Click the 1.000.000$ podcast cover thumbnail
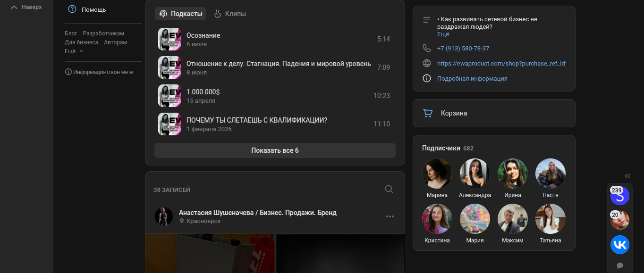The width and height of the screenshot is (644, 273). pyautogui.click(x=169, y=96)
